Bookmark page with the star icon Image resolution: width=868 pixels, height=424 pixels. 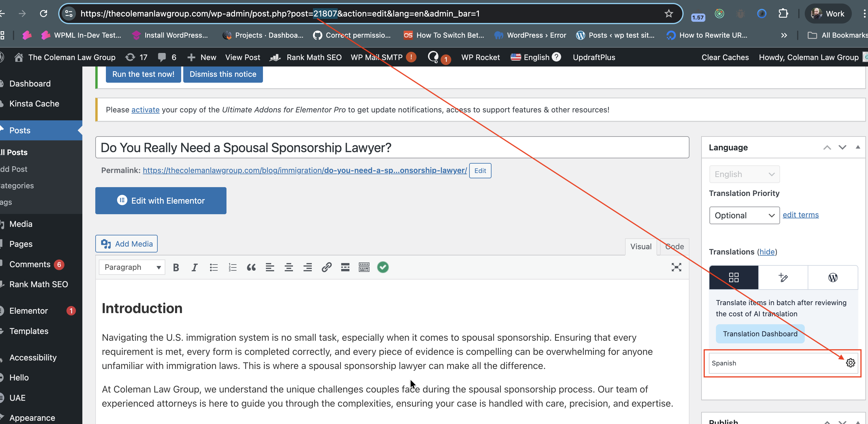coord(669,14)
